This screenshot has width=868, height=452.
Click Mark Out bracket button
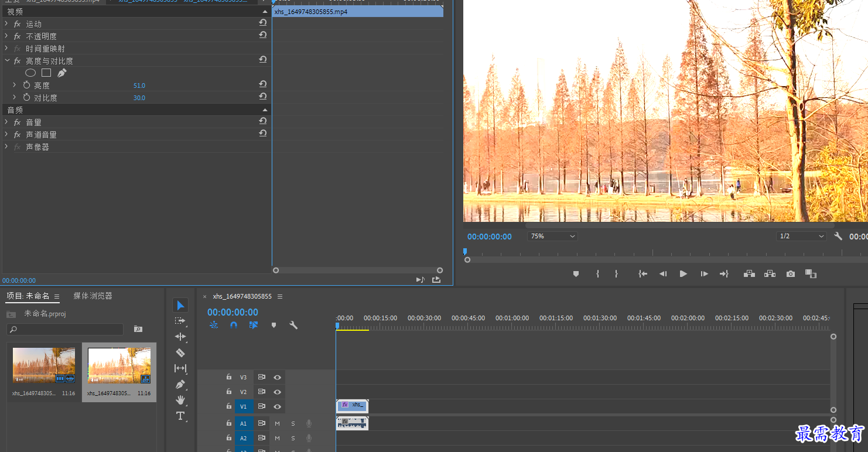[616, 273]
